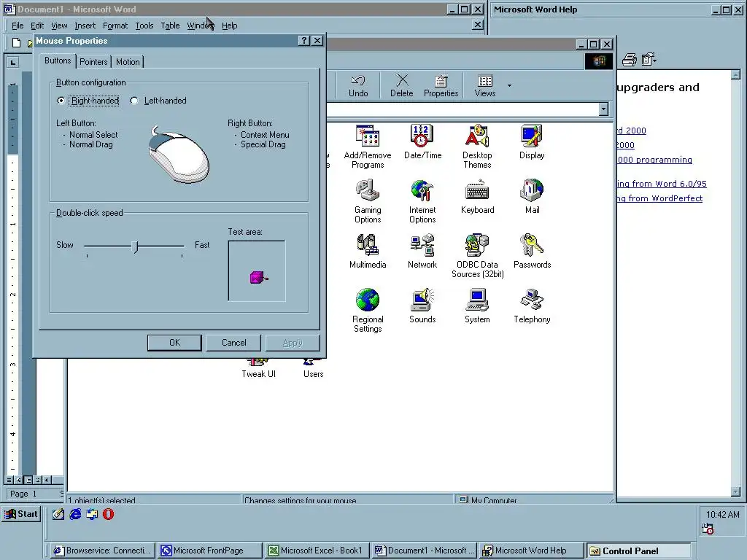Click the Print icon in Word Help
747x560 pixels.
coord(630,60)
